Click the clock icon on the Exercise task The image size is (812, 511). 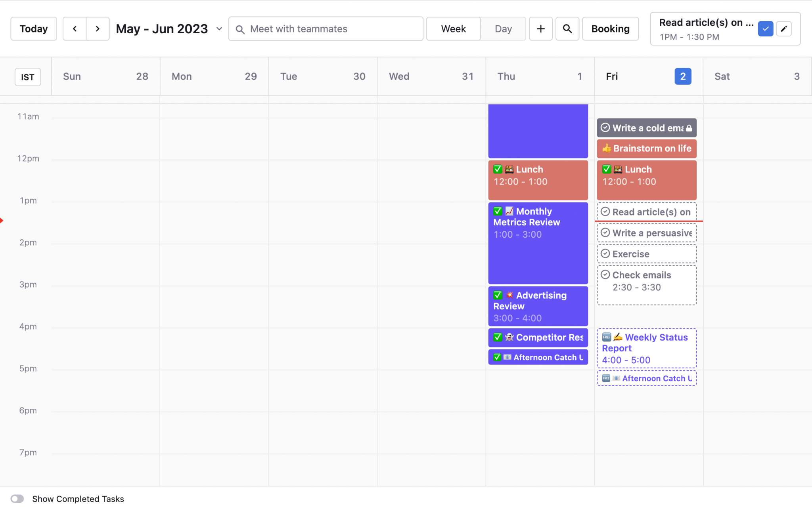point(605,254)
